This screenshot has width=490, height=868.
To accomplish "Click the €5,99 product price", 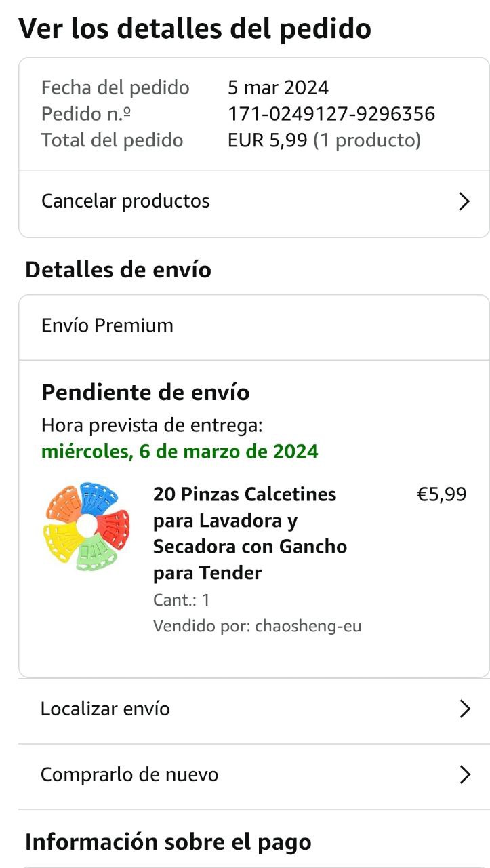I will (441, 494).
